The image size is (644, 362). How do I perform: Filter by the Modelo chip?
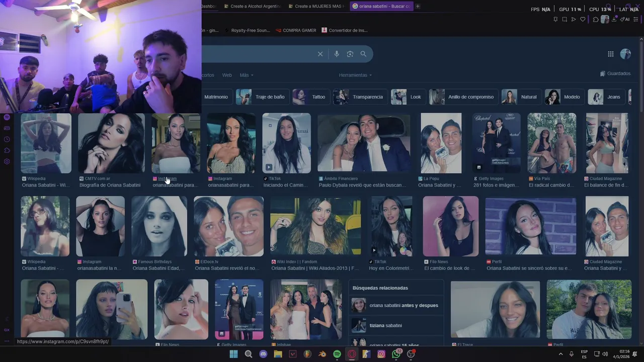coord(565,97)
